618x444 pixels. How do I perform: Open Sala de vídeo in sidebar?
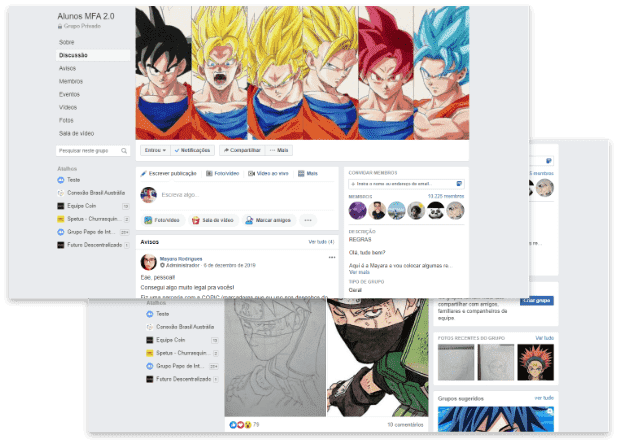76,133
